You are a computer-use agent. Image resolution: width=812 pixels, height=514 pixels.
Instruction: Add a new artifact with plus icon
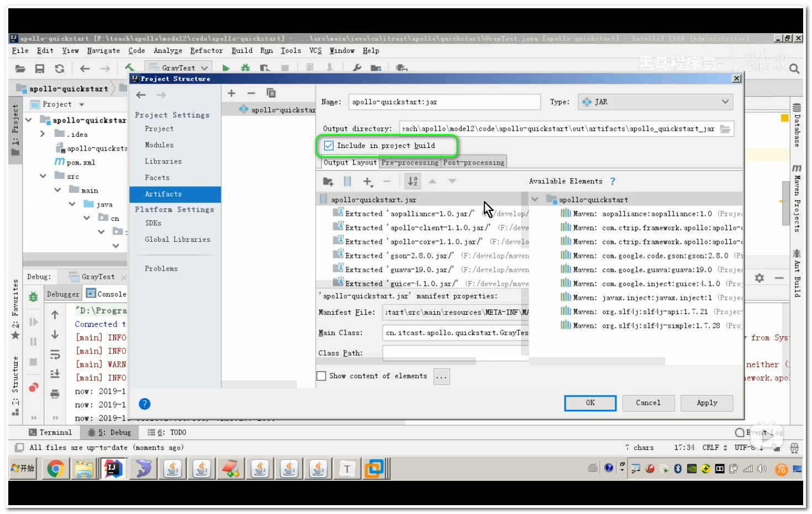[x=232, y=93]
